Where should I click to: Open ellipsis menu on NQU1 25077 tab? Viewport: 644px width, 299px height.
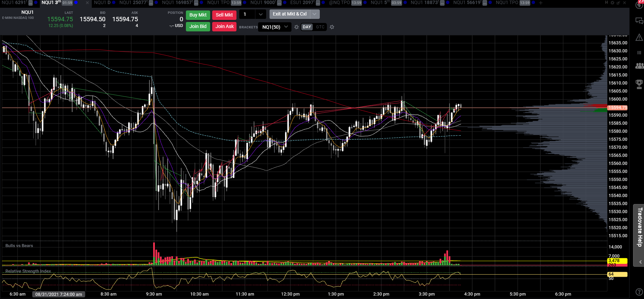[x=151, y=3]
